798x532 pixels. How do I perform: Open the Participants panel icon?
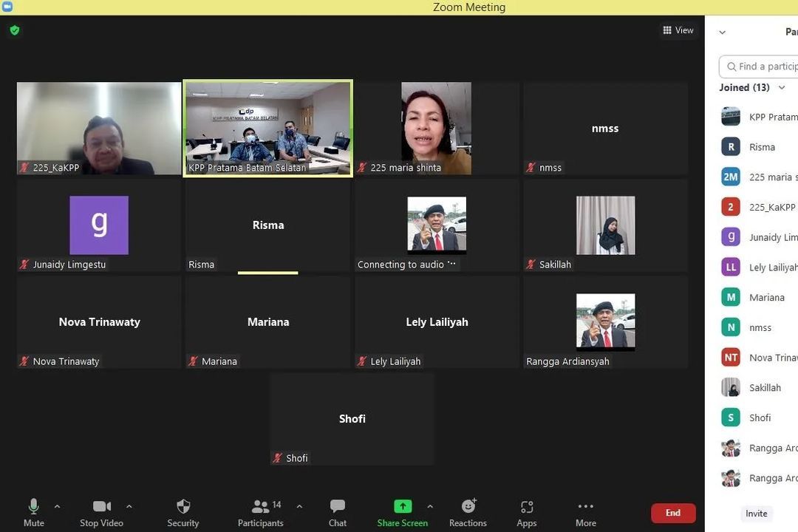(260, 512)
